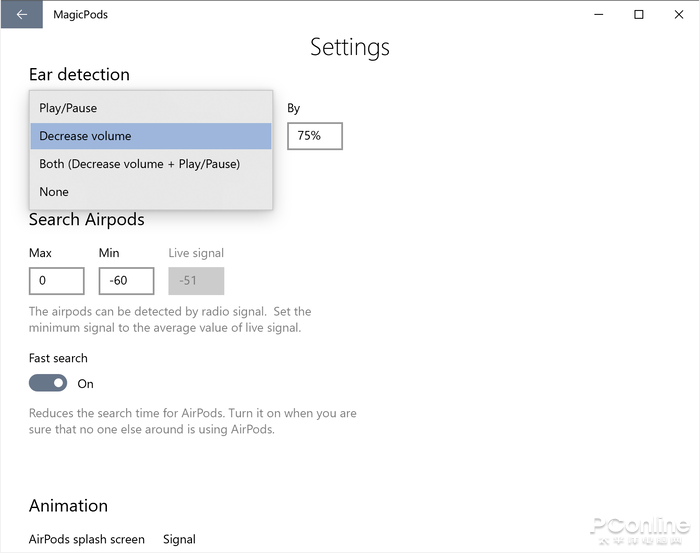This screenshot has height=553, width=700.
Task: Click the Max signal input field
Action: tap(56, 281)
